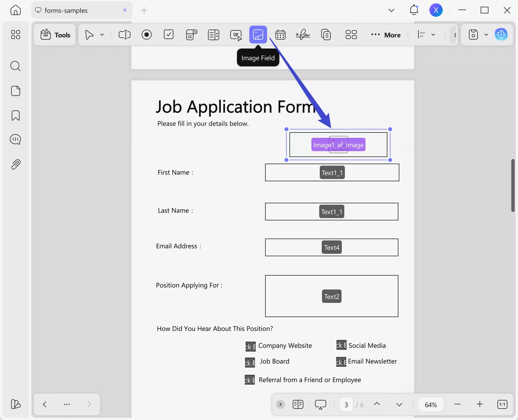Expand the selection tool dropdown arrow

102,35
